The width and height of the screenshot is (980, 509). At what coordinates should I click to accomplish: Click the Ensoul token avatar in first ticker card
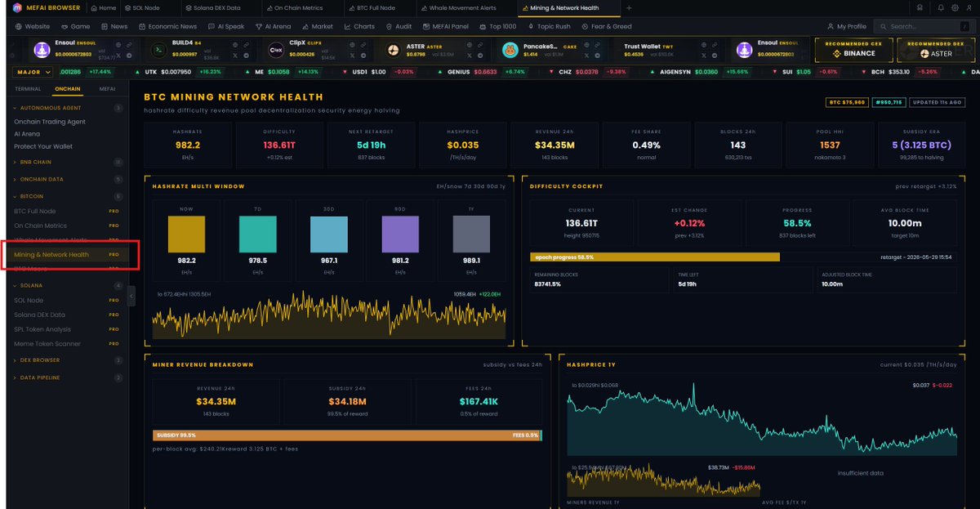click(42, 49)
